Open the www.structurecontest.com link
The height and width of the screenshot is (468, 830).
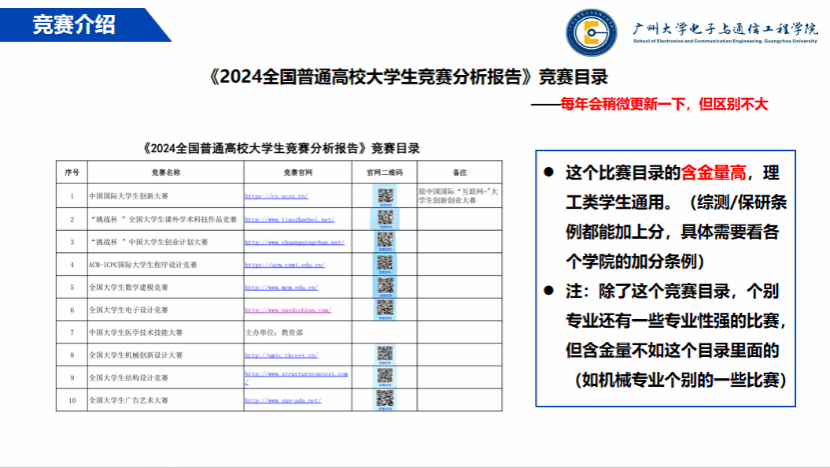tap(296, 374)
